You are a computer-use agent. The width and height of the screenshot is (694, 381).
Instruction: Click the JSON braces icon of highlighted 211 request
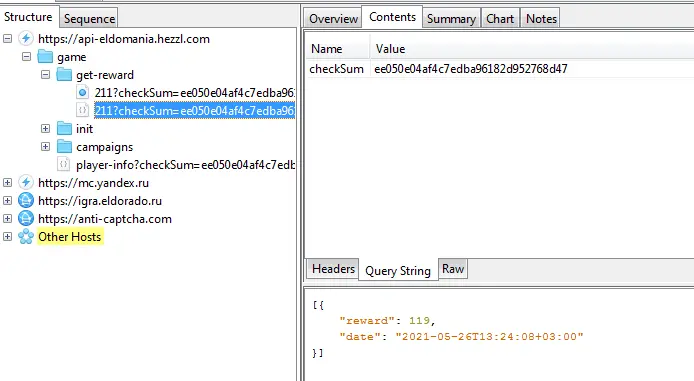(83, 111)
